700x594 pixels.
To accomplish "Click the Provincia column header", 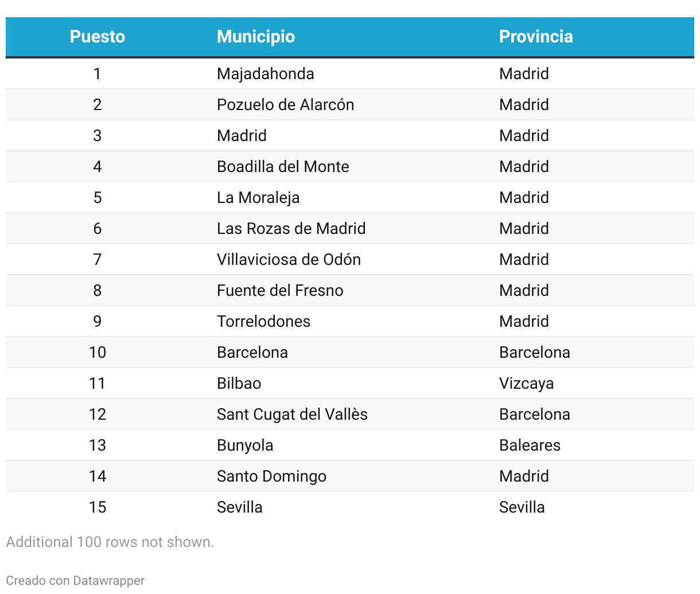I will coord(536,37).
